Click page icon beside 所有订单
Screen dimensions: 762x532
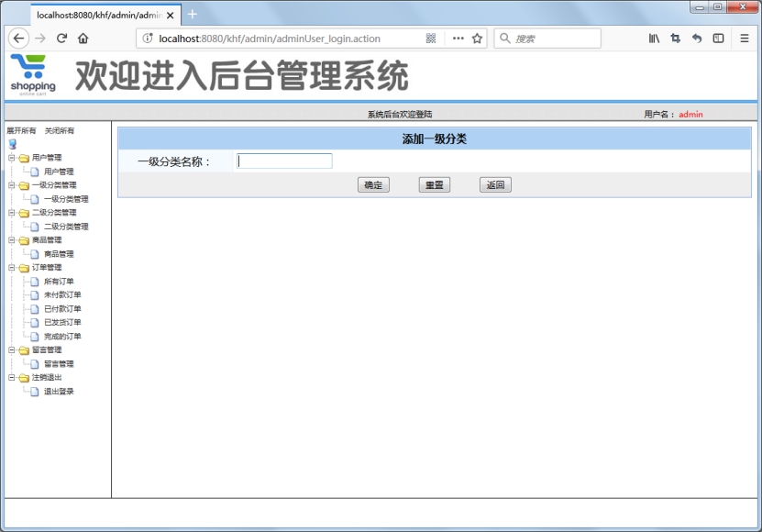point(35,282)
